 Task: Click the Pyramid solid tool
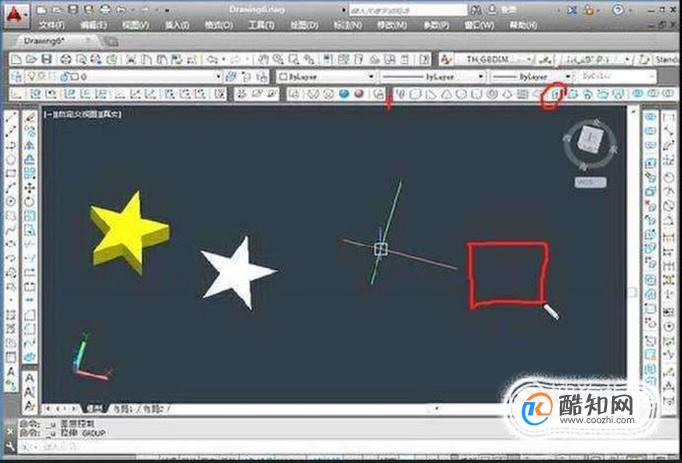click(508, 94)
